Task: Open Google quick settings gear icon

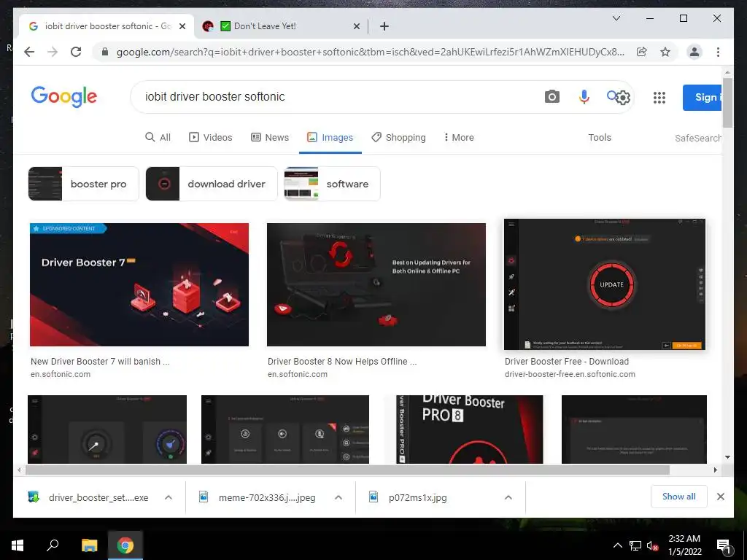Action: 623,98
